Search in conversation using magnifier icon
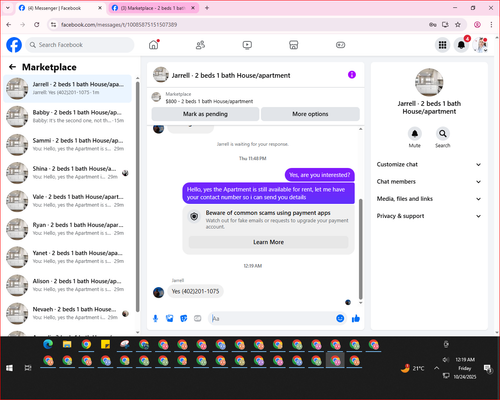 pos(443,134)
